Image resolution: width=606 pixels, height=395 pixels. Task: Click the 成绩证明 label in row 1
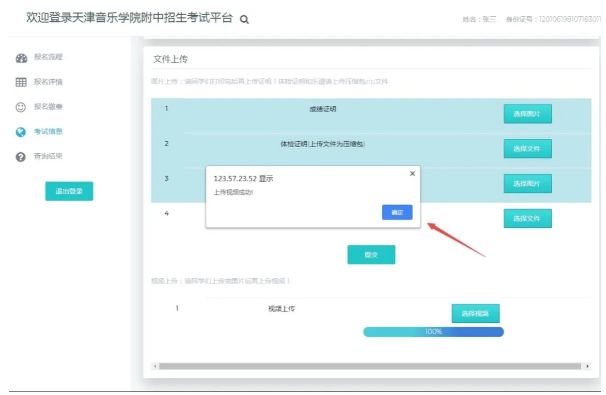[x=323, y=109]
